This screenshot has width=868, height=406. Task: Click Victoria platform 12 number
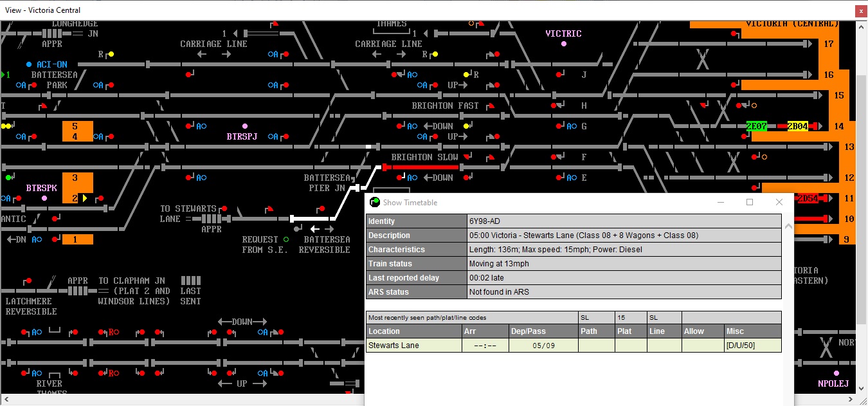point(849,178)
